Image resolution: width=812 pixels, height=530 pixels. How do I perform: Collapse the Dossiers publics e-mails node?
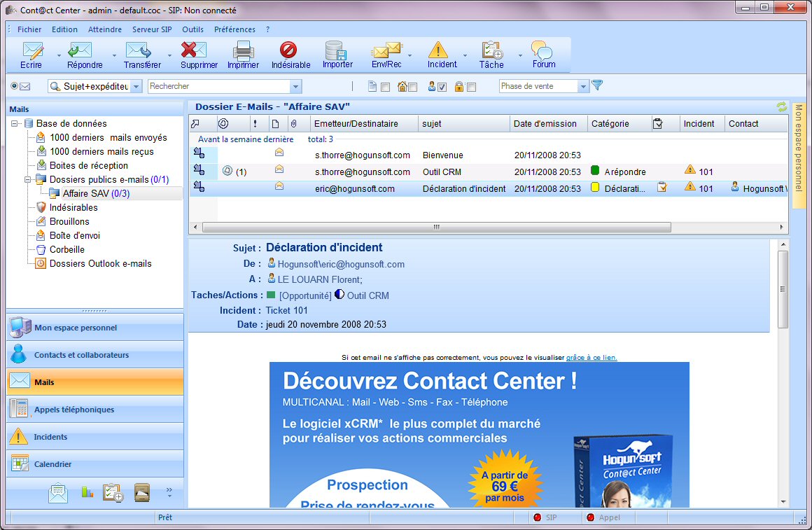click(28, 179)
